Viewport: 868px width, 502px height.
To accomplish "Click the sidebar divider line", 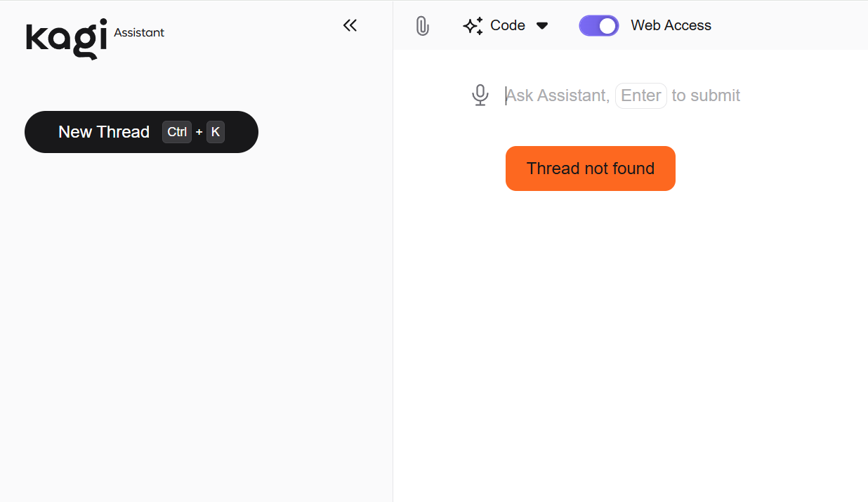I will tap(393, 281).
